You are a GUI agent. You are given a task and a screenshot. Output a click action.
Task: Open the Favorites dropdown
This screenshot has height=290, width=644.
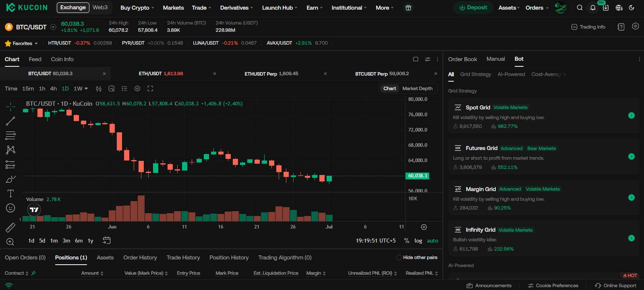21,43
